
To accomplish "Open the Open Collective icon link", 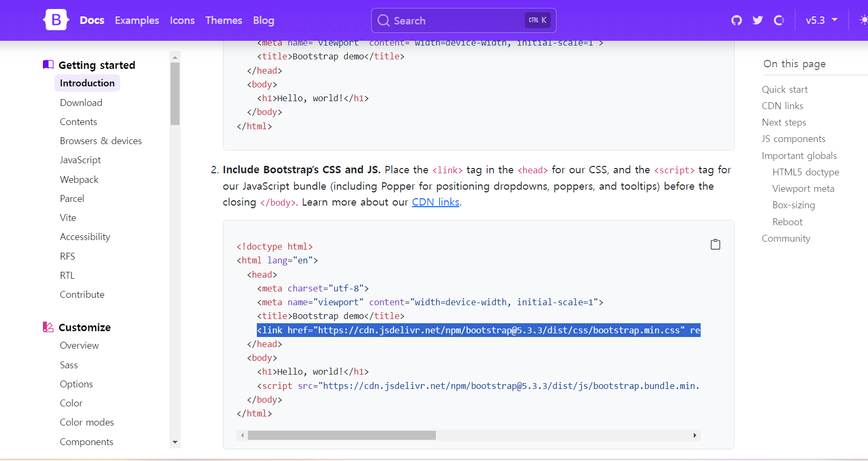I will coord(778,20).
